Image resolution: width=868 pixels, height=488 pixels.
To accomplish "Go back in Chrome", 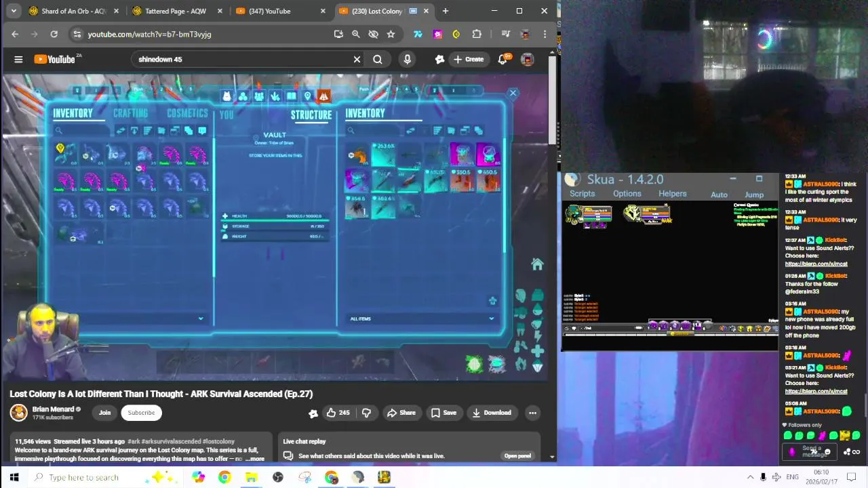I will (x=15, y=34).
